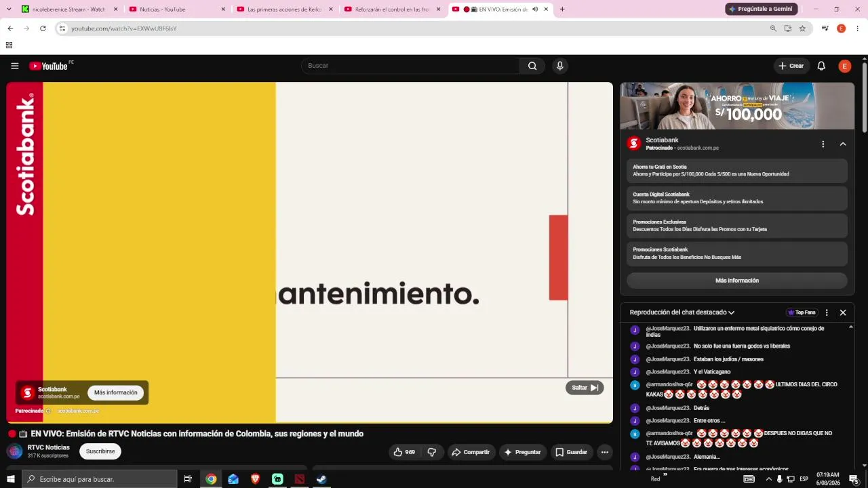
Task: Open the Windows notification center
Action: (x=854, y=479)
